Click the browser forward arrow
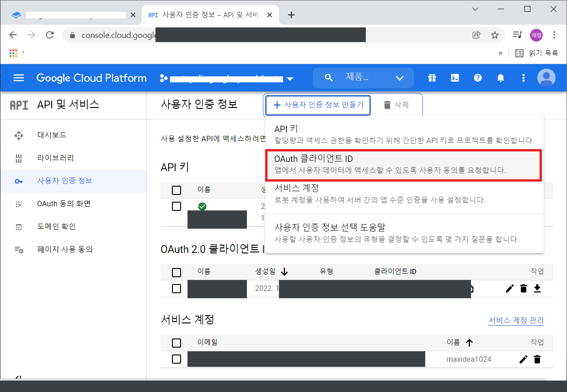This screenshot has height=392, width=567. [x=31, y=35]
